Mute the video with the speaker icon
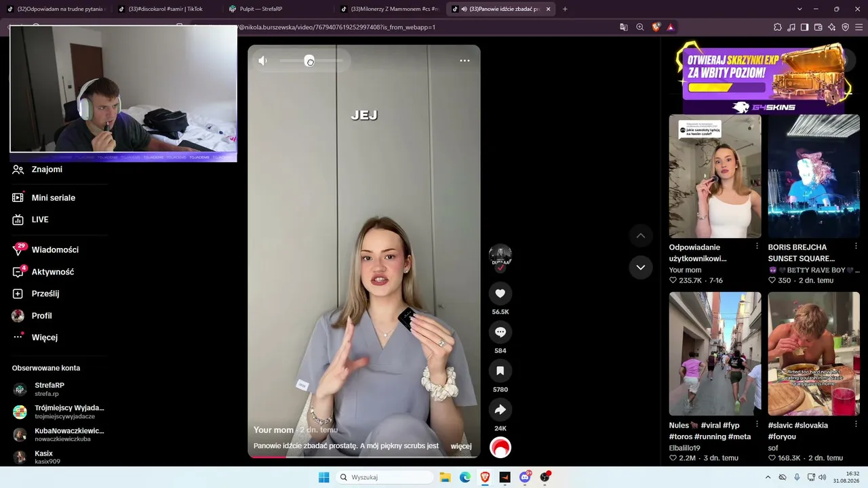Screen dimensions: 868x488 [263, 60]
